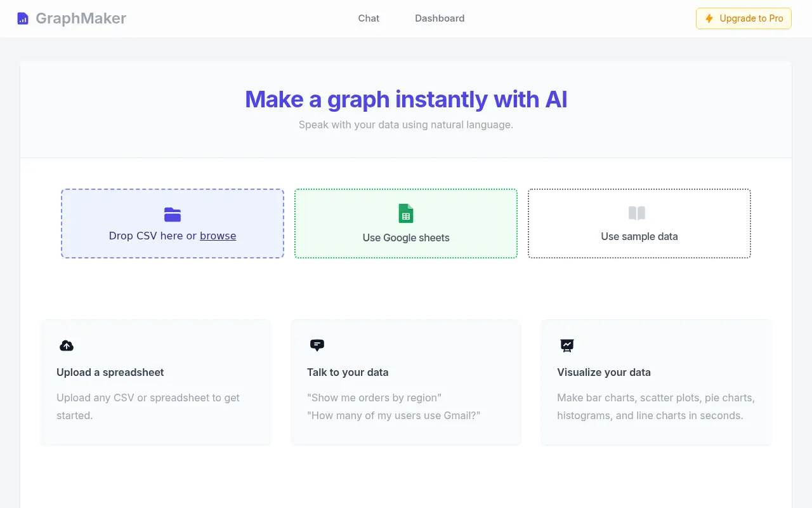Viewport: 812px width, 508px height.
Task: Click the Visualize your data card
Action: 655,382
